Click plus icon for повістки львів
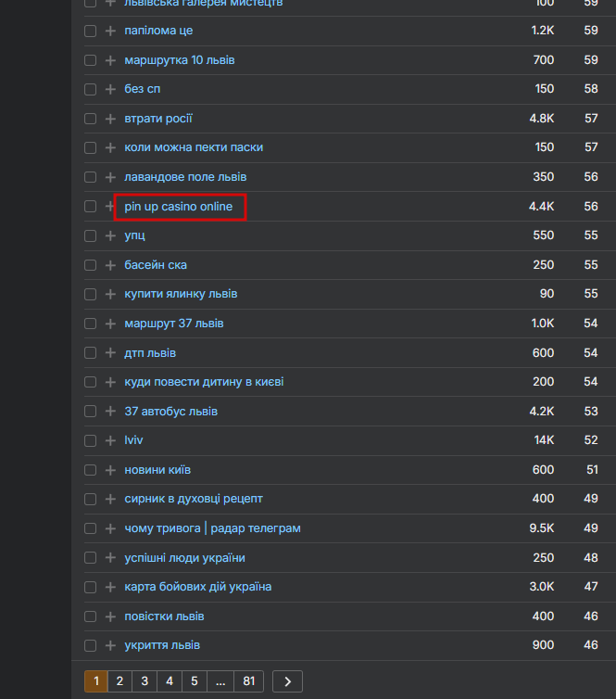Image resolution: width=616 pixels, height=699 pixels. pos(110,616)
